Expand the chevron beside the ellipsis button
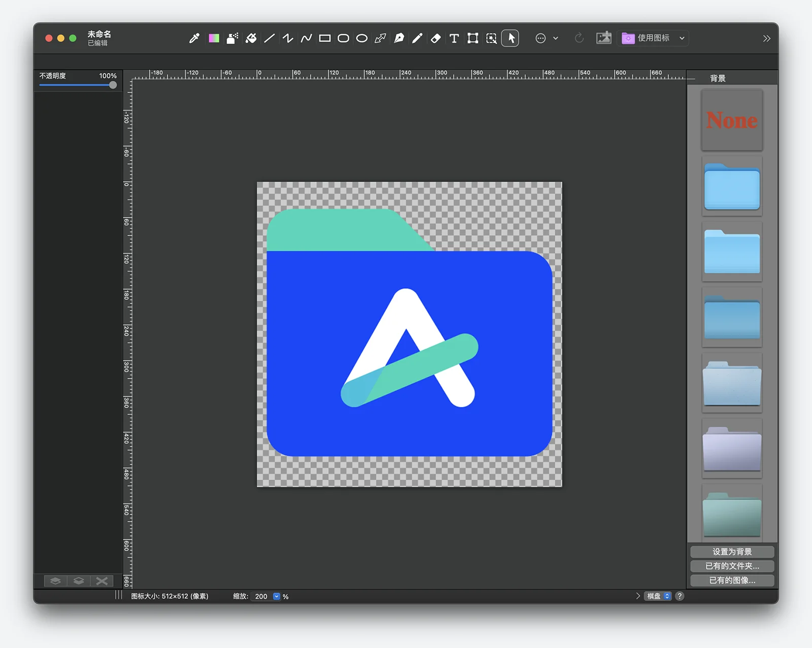Viewport: 812px width, 648px height. tap(556, 38)
